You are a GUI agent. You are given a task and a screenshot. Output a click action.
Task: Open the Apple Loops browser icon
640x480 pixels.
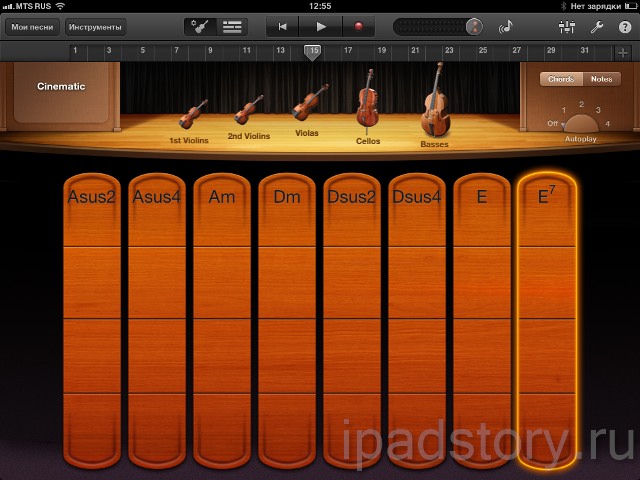click(506, 27)
